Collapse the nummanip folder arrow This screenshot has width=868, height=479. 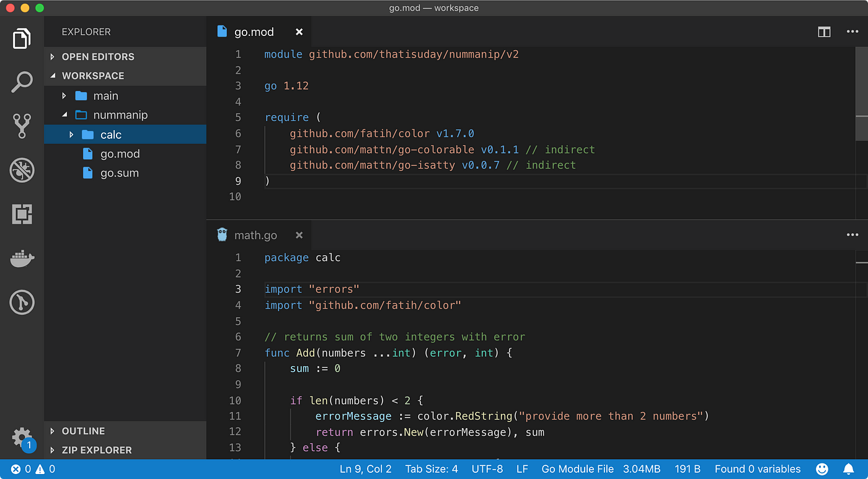64,115
